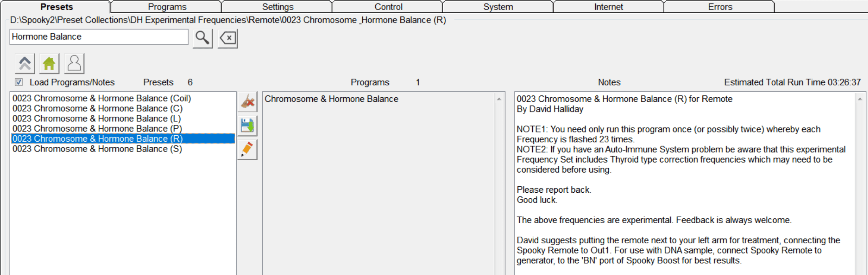
Task: Select the Internet tab
Action: [608, 7]
